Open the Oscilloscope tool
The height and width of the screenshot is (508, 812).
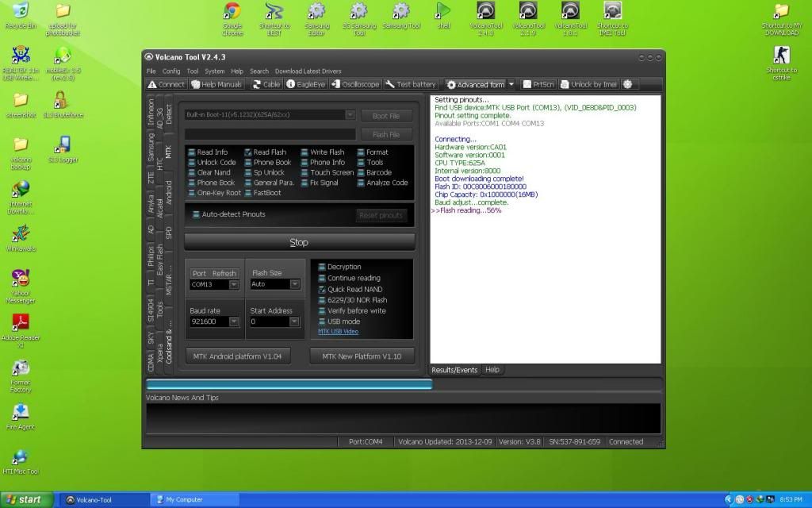(x=355, y=84)
